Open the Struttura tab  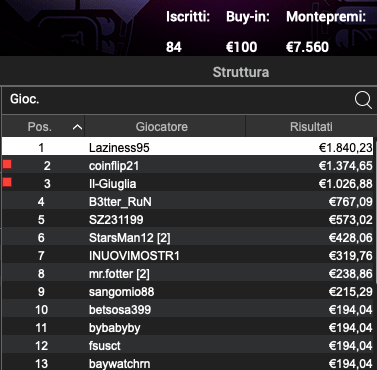tap(241, 72)
